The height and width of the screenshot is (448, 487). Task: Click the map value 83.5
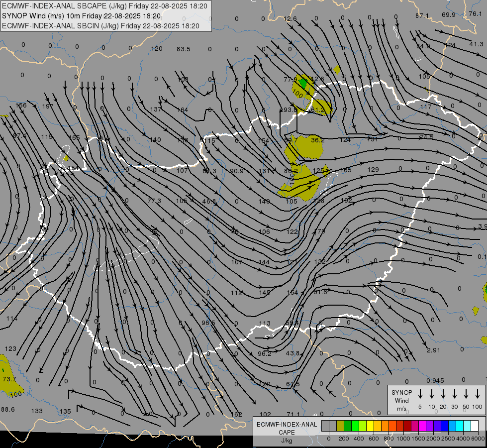point(183,49)
